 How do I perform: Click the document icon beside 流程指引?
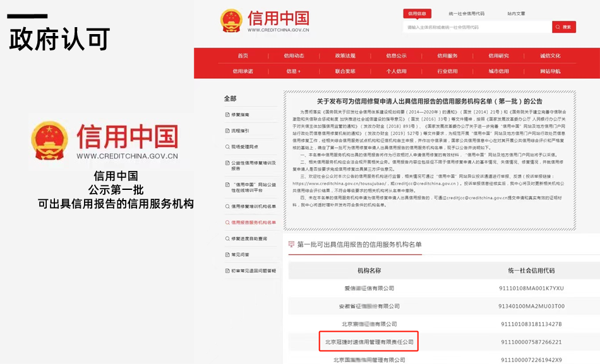click(227, 131)
